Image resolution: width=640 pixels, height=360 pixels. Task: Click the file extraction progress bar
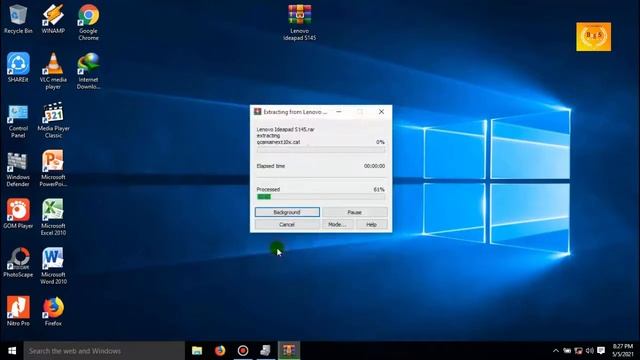click(321, 150)
